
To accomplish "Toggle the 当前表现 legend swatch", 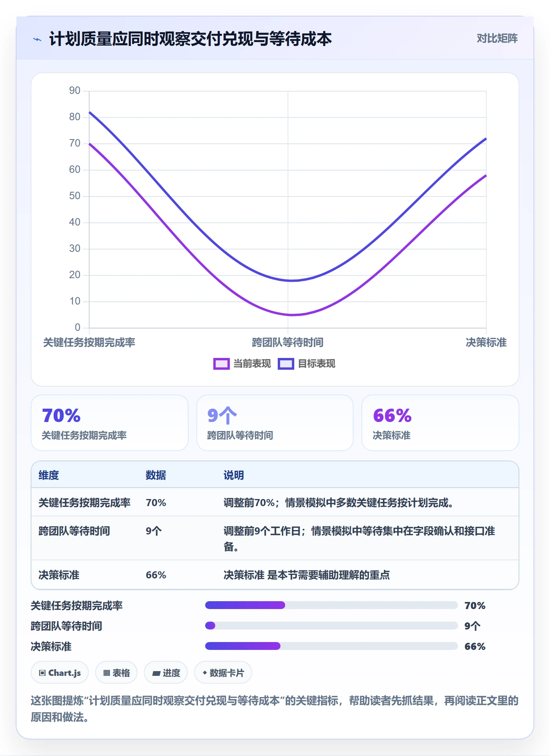I will pyautogui.click(x=221, y=364).
